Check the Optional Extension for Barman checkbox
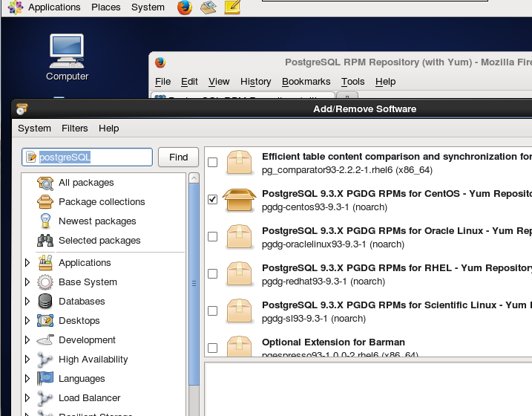The height and width of the screenshot is (416, 532). (x=213, y=348)
